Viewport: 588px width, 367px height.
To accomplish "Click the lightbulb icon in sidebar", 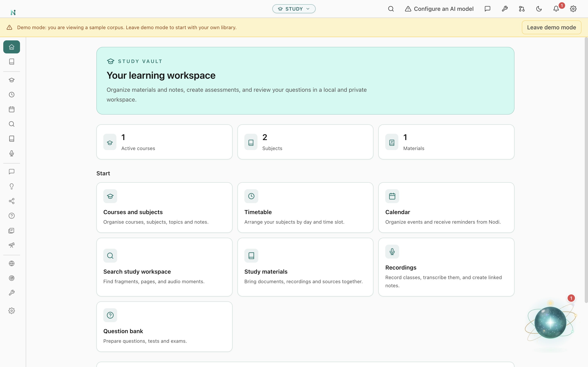I will click(11, 186).
